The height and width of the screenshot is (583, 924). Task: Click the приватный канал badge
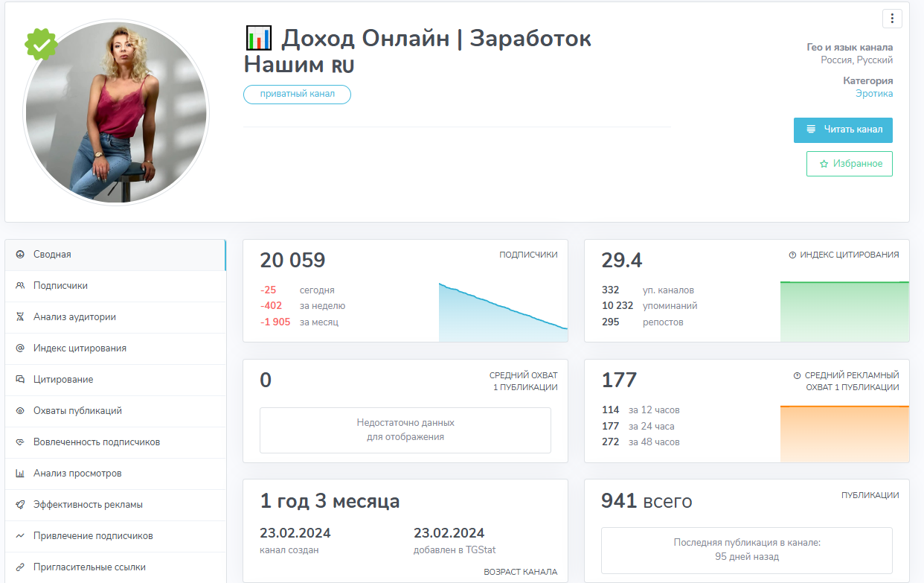(x=297, y=94)
